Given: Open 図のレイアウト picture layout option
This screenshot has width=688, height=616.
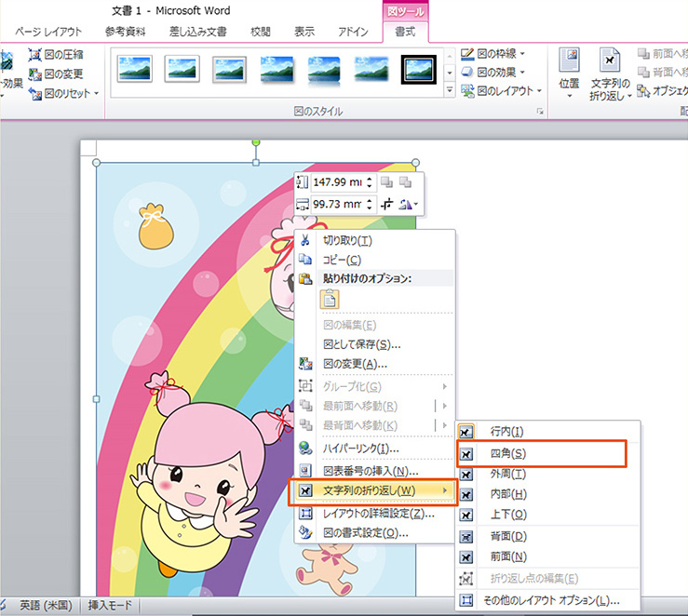Looking at the screenshot, I should click(501, 91).
